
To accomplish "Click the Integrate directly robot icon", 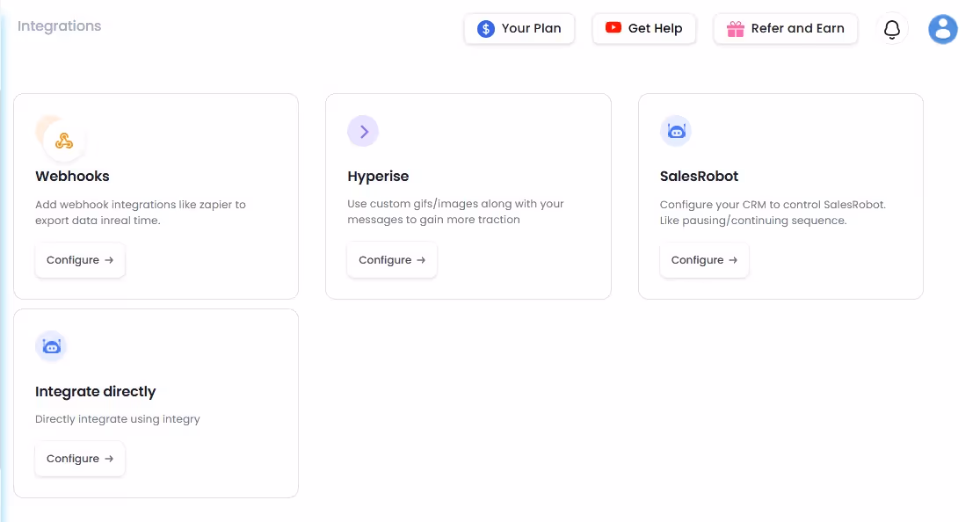I will [x=51, y=346].
